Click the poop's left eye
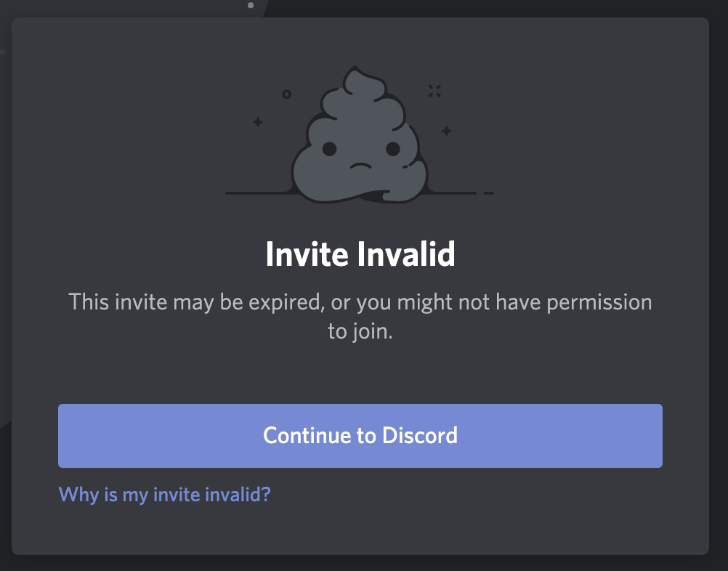 click(329, 149)
